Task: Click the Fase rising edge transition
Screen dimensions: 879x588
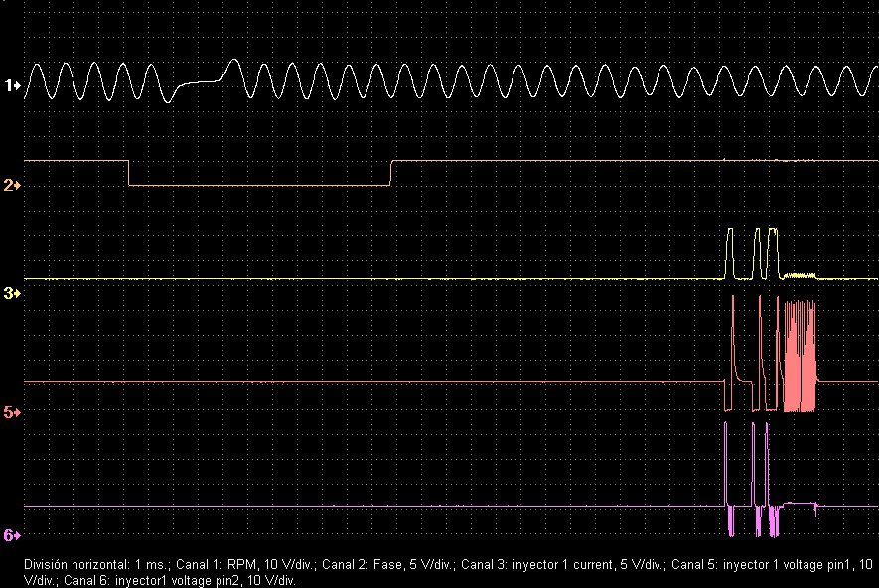Action: (391, 172)
